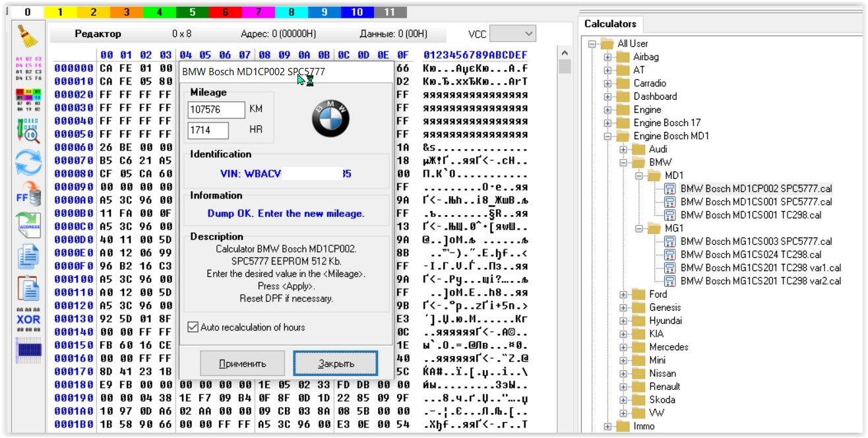Select the VW folder
Image resolution: width=868 pixels, height=438 pixels.
[x=656, y=413]
